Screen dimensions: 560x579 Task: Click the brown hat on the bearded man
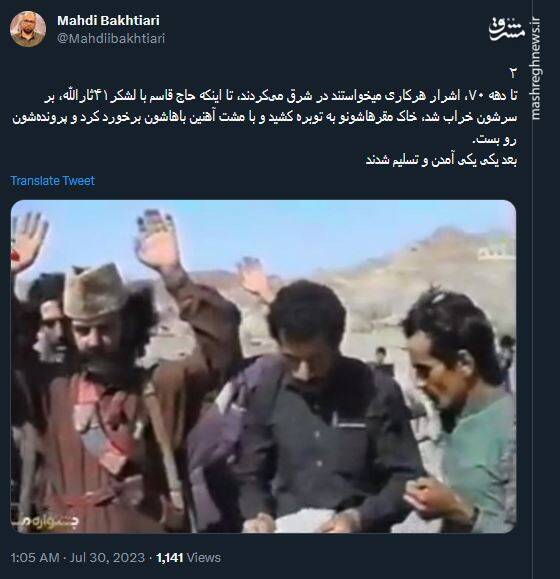coord(95,291)
